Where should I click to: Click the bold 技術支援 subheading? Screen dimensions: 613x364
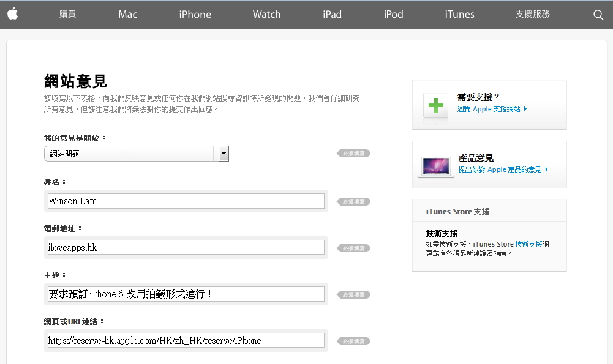(x=442, y=234)
